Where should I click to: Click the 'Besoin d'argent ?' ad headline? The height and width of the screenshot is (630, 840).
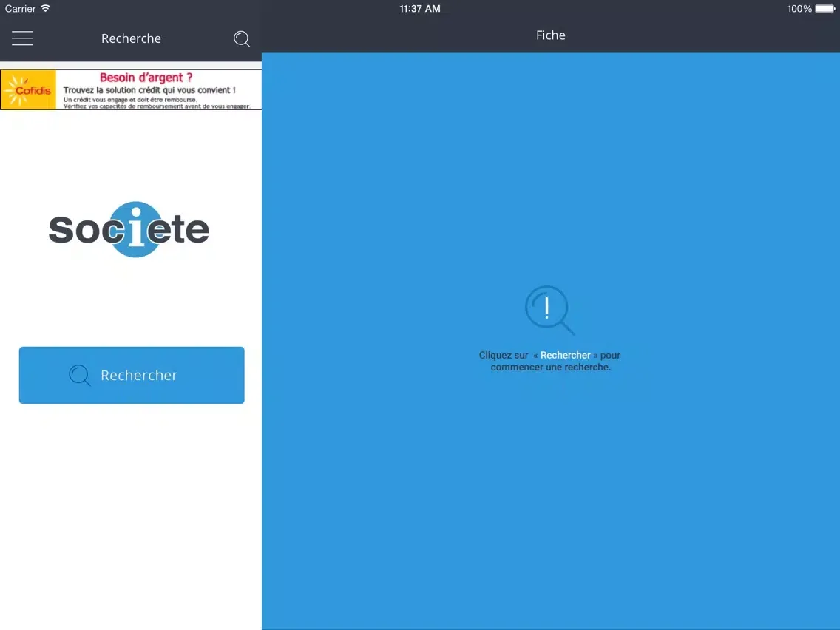tap(146, 78)
